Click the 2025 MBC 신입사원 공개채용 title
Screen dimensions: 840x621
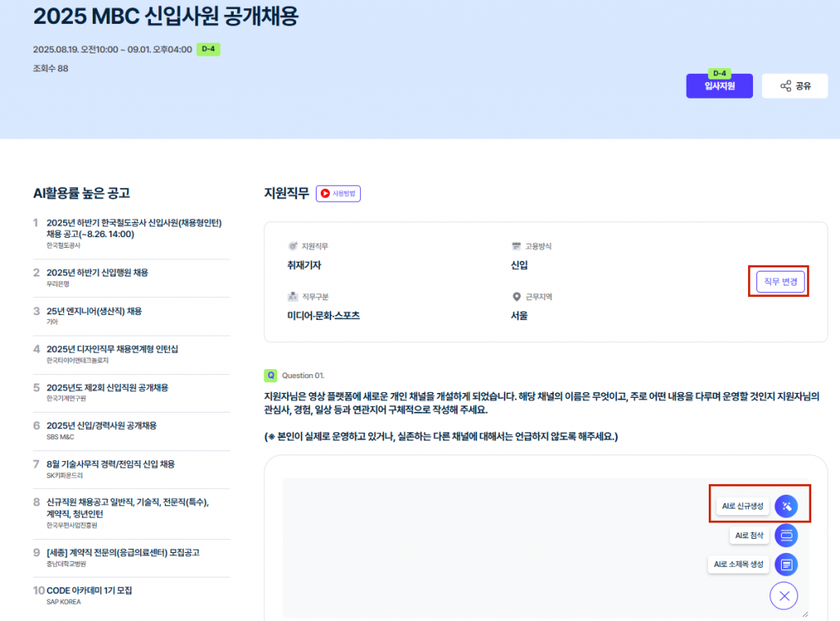(x=166, y=16)
